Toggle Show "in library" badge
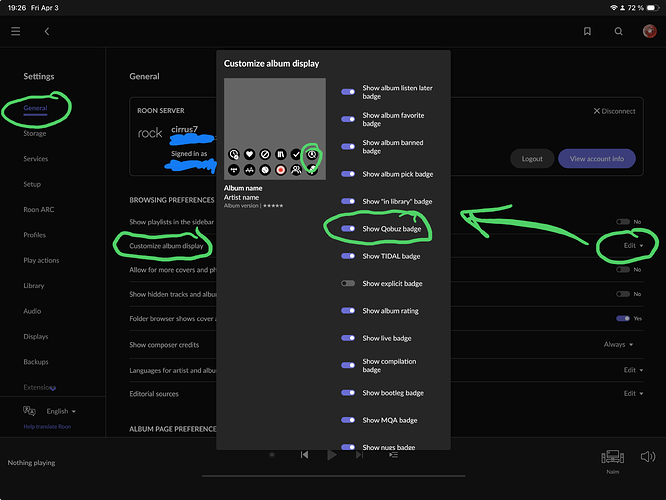The height and width of the screenshot is (500, 666). pyautogui.click(x=348, y=201)
